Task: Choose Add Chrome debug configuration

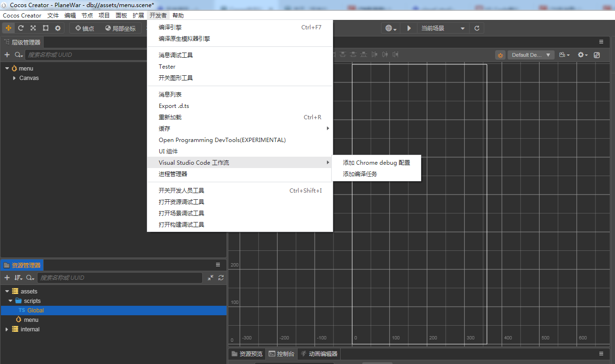Action: point(376,163)
